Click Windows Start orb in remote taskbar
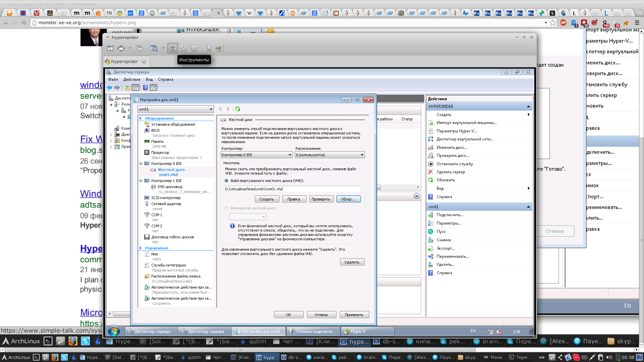 (x=114, y=331)
